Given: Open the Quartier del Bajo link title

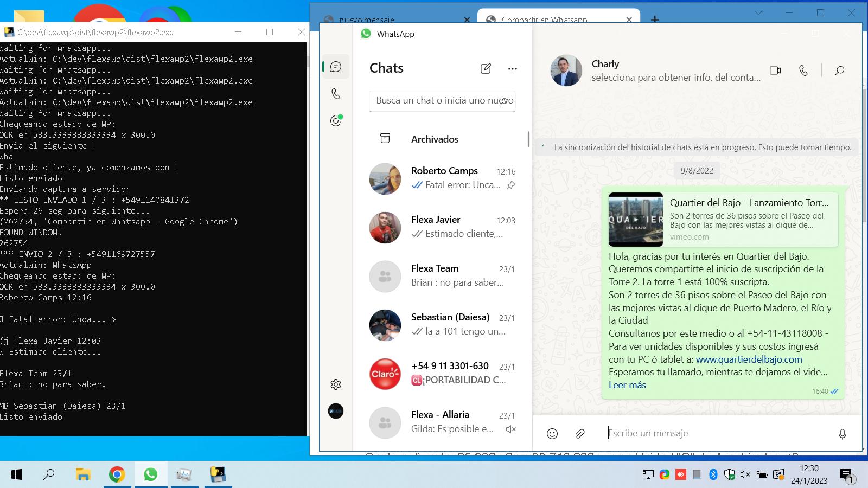Looking at the screenshot, I should (749, 203).
